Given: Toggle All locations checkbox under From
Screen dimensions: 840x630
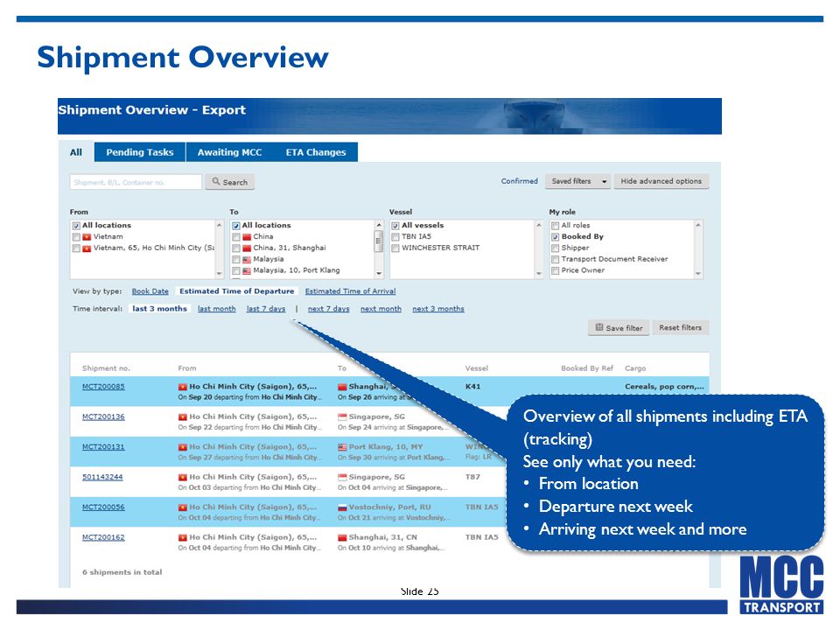Looking at the screenshot, I should [76, 226].
